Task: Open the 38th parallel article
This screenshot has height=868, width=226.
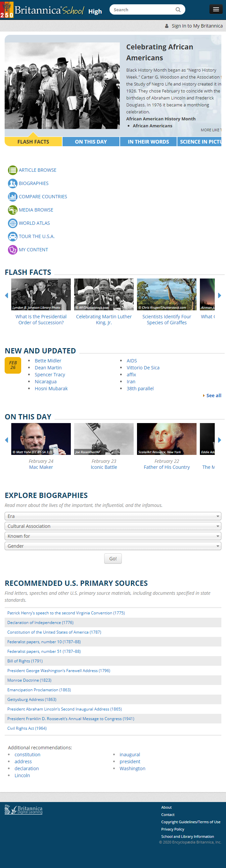Action: (x=140, y=389)
